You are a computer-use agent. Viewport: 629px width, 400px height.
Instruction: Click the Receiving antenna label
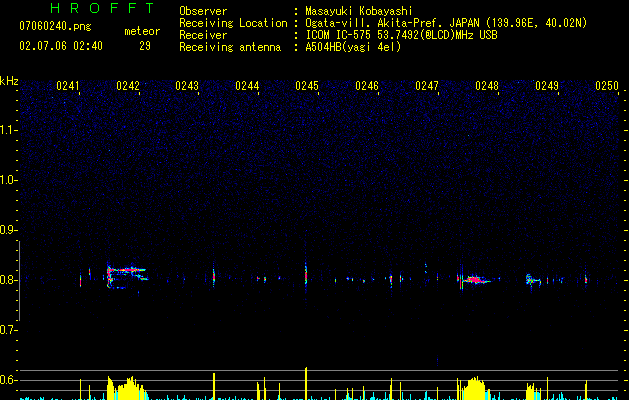(x=230, y=47)
